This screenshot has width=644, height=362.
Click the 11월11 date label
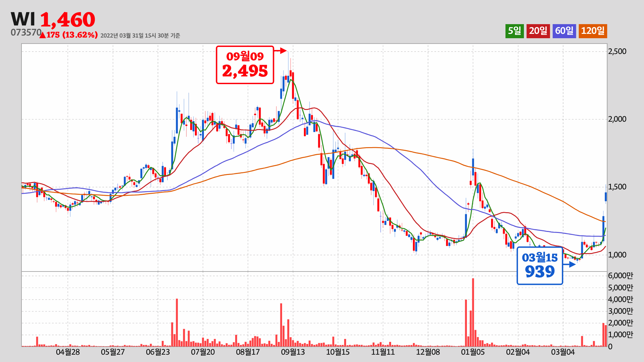tap(383, 352)
